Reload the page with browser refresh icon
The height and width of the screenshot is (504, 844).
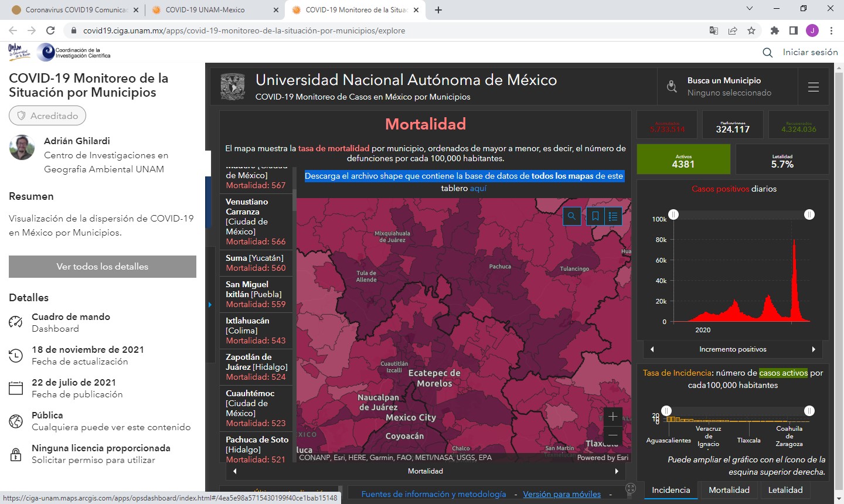click(50, 30)
